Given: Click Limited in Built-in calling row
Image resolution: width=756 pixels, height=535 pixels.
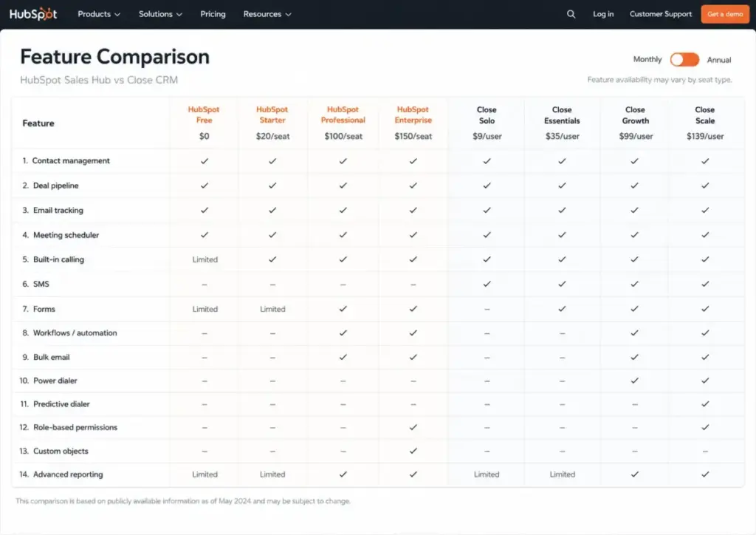Looking at the screenshot, I should (x=205, y=259).
